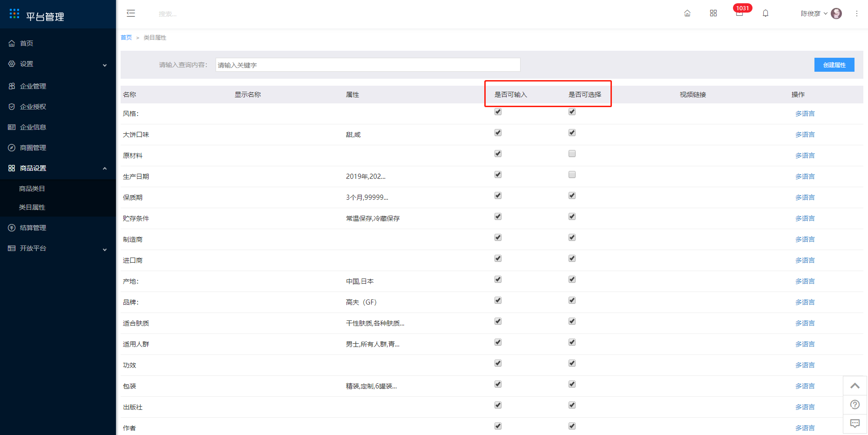The image size is (868, 435).
Task: Click the 适用人群 attribute value cell
Action: (x=373, y=344)
